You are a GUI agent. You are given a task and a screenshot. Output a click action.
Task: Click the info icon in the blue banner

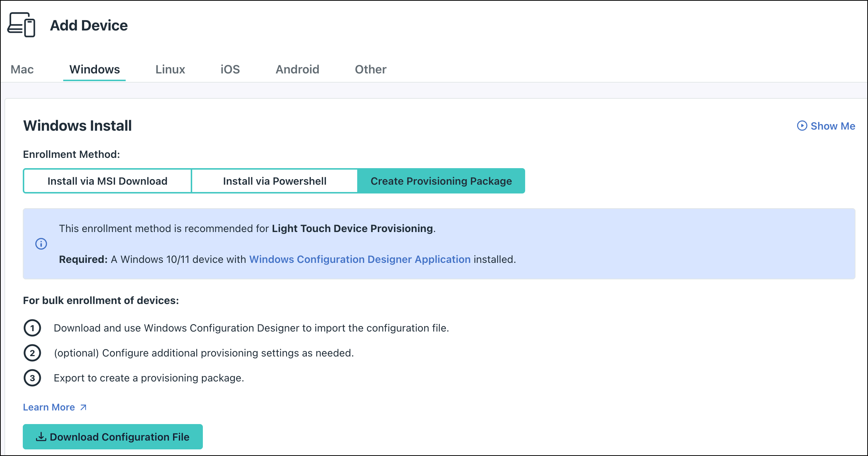(x=42, y=243)
